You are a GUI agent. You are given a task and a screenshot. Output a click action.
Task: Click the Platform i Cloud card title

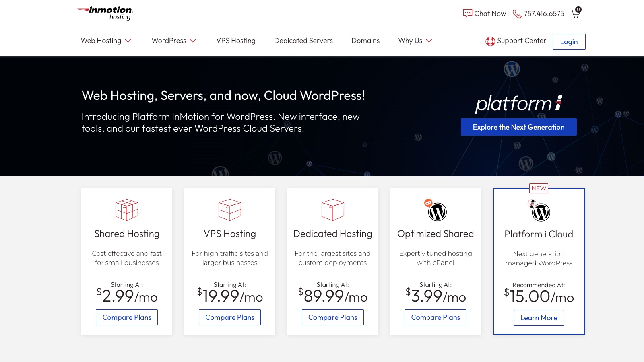[x=539, y=234]
